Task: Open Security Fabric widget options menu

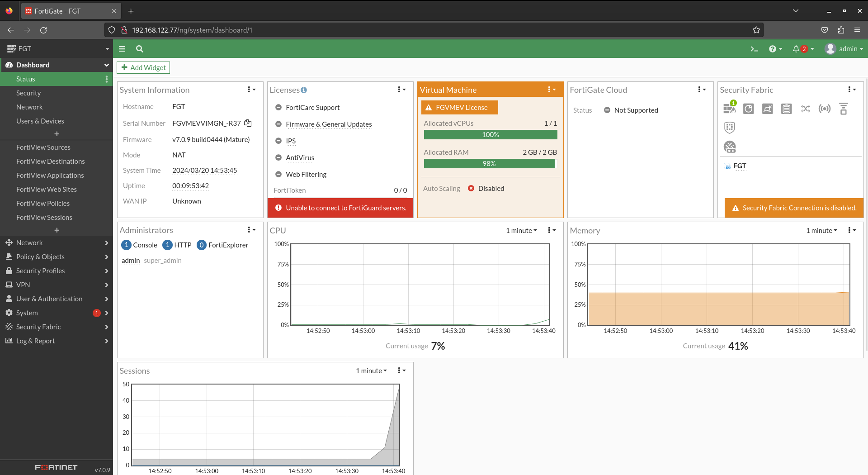Action: point(852,90)
